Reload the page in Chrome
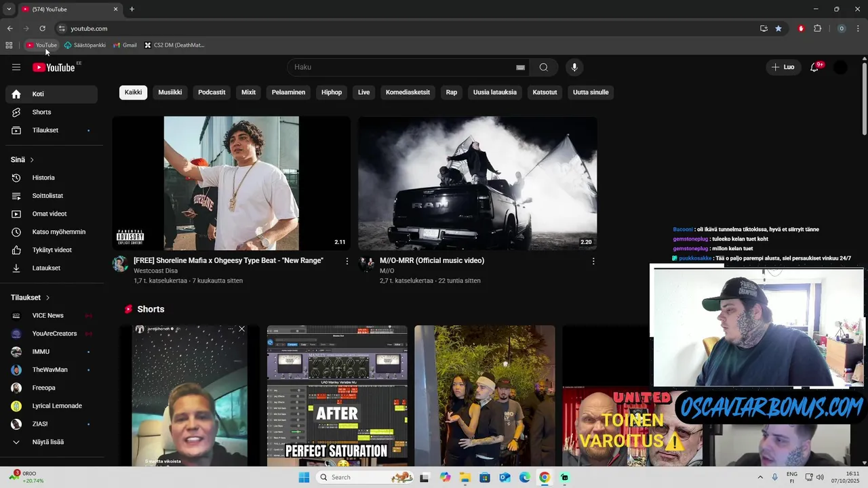The width and height of the screenshot is (868, 488). pos(42,28)
